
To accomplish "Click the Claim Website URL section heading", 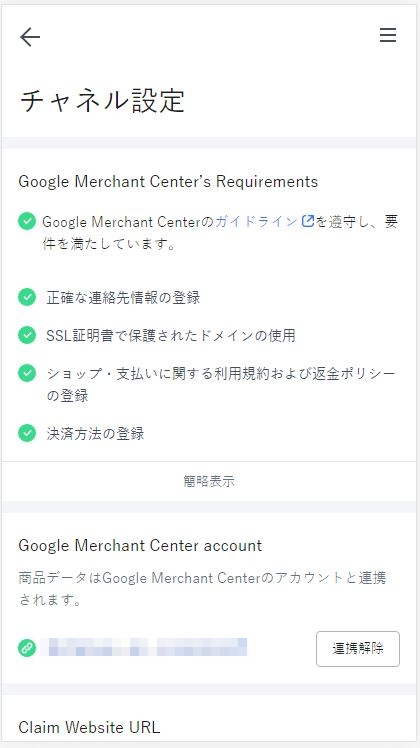I will [89, 727].
